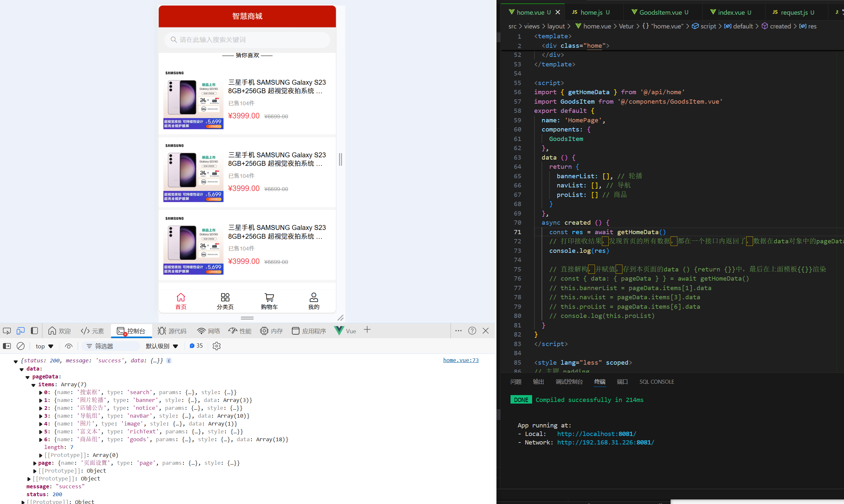
Task: Click the DevTools help question icon
Action: pos(472,331)
